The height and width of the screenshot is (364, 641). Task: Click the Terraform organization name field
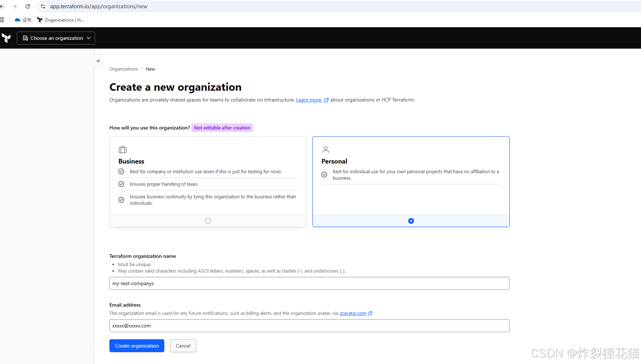pyautogui.click(x=309, y=283)
